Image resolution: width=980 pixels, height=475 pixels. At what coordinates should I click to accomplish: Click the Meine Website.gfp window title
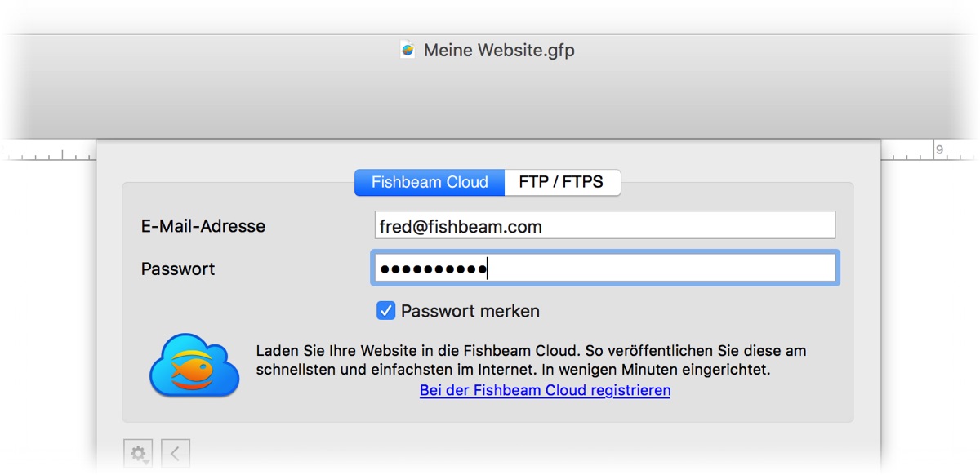[x=499, y=50]
